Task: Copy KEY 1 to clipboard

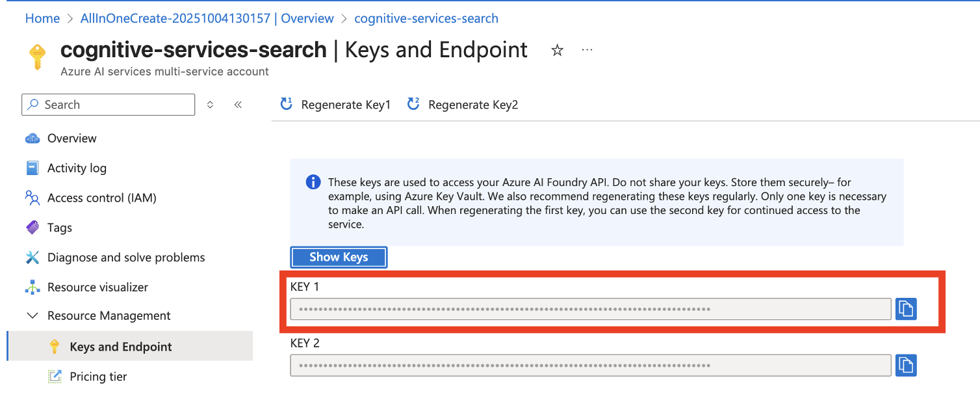Action: coord(906,309)
